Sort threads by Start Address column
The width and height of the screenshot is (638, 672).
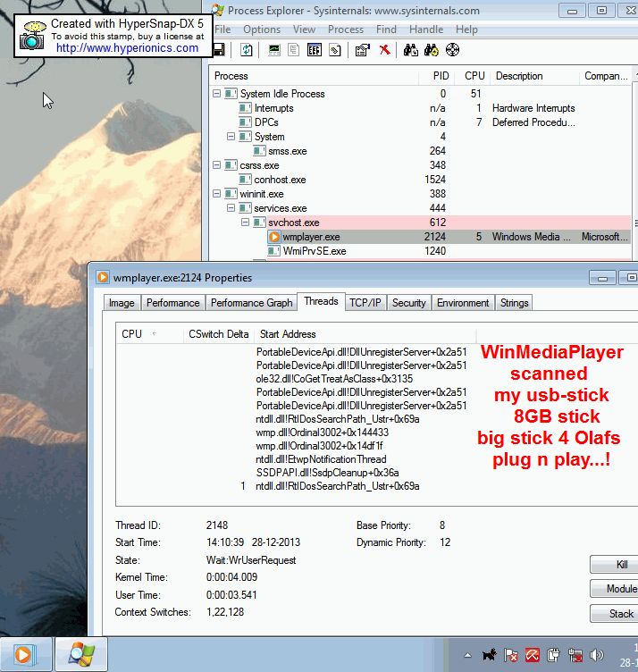pyautogui.click(x=365, y=334)
